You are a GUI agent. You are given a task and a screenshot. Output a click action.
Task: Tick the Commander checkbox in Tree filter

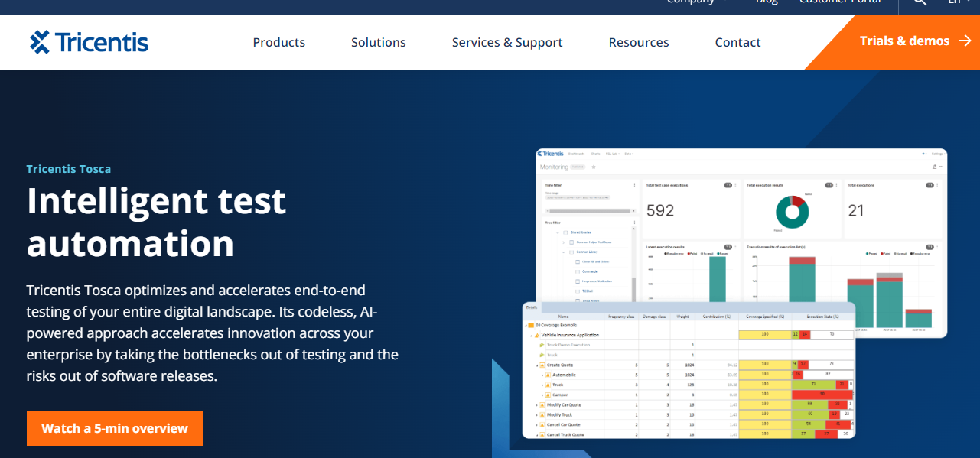578,271
